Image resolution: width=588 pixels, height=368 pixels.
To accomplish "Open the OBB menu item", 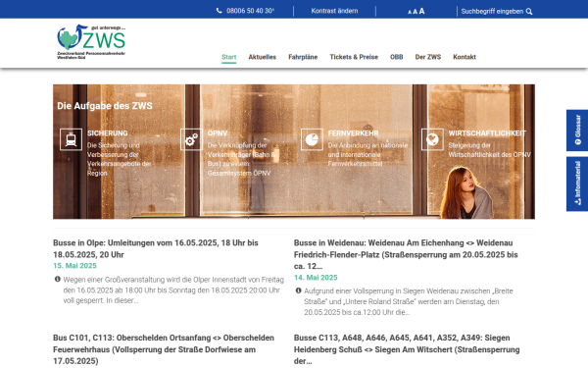I will [396, 57].
